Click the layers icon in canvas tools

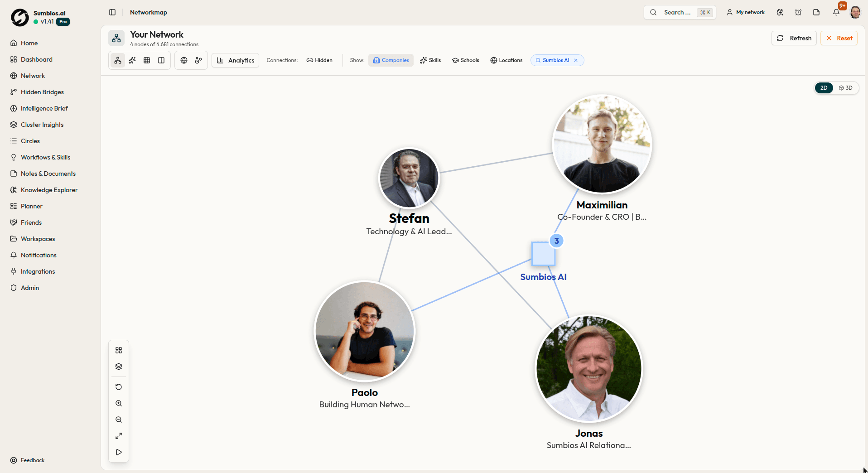coord(119,367)
